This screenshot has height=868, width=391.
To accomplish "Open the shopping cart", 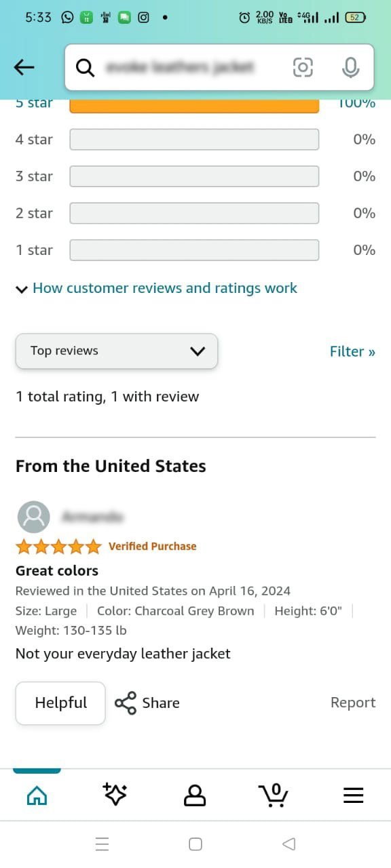I will [273, 794].
